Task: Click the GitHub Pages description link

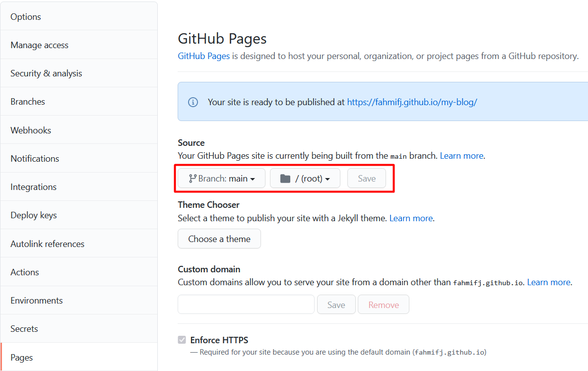Action: (x=203, y=56)
